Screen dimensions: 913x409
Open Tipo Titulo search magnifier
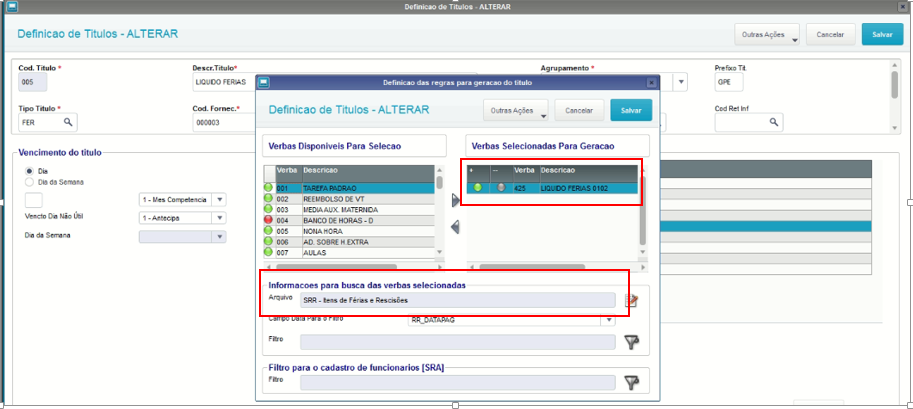(x=68, y=122)
